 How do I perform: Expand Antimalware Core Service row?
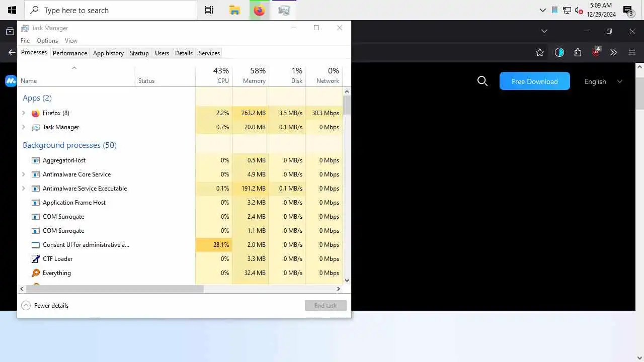24,174
